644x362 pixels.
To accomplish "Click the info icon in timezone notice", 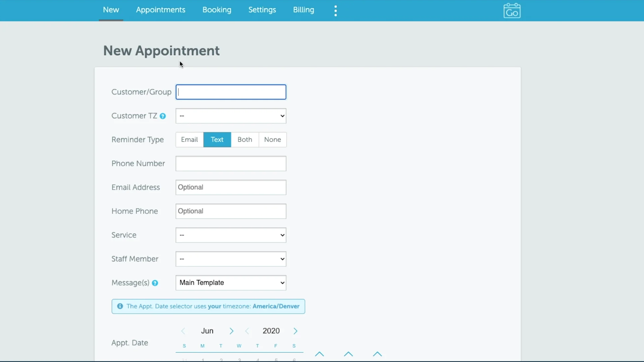I will pyautogui.click(x=120, y=306).
